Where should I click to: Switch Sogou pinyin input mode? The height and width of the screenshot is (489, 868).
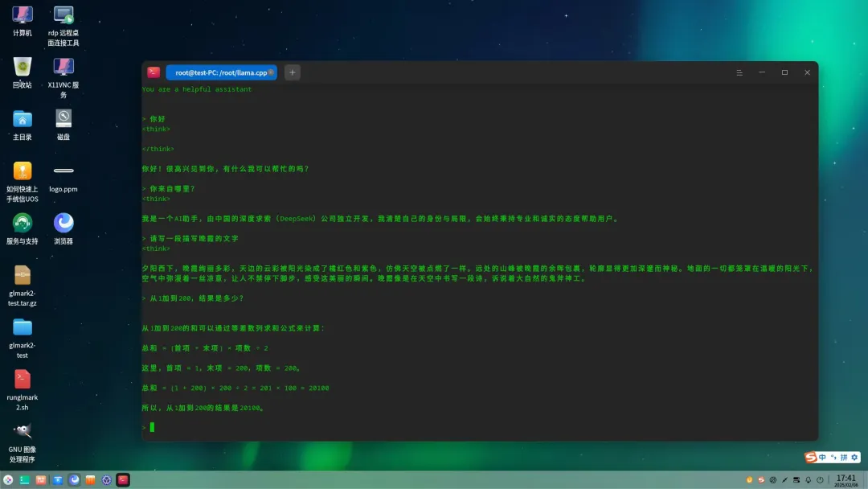[844, 458]
